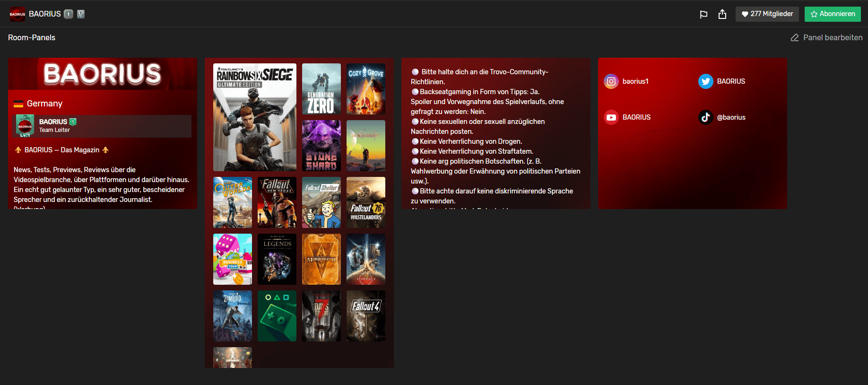Open the Fallout New Vegas cover

(277, 202)
